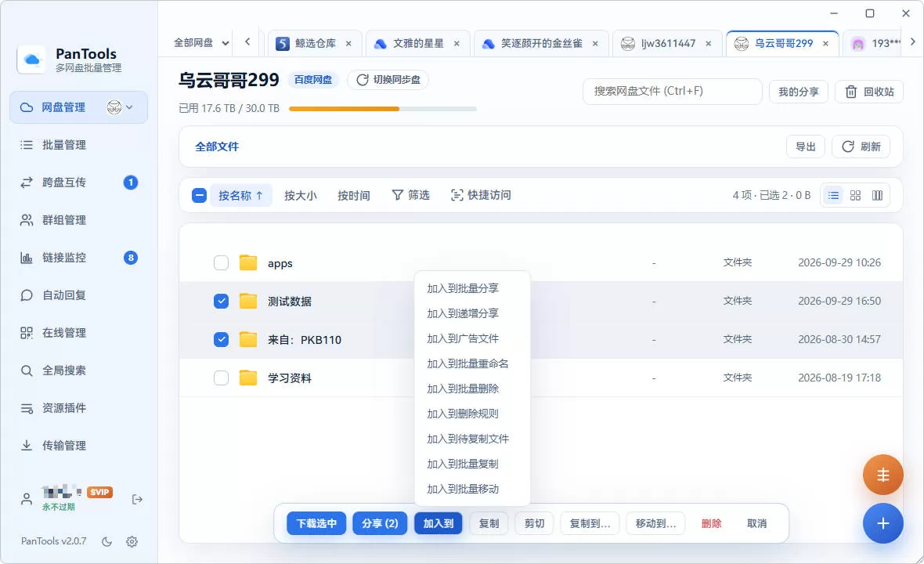This screenshot has height=564, width=924.
Task: Select 加入到批量重命名 menu item
Action: [473, 363]
